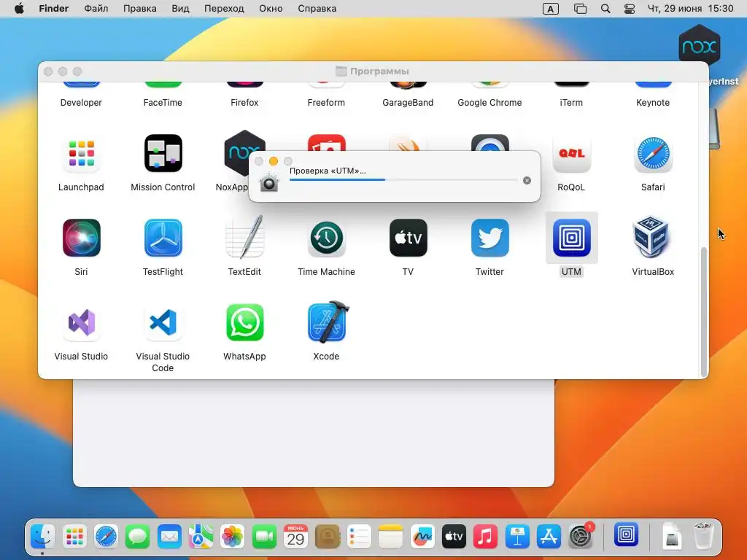Screen dimensions: 747x560
Task: Select the Siri app icon
Action: point(81,238)
